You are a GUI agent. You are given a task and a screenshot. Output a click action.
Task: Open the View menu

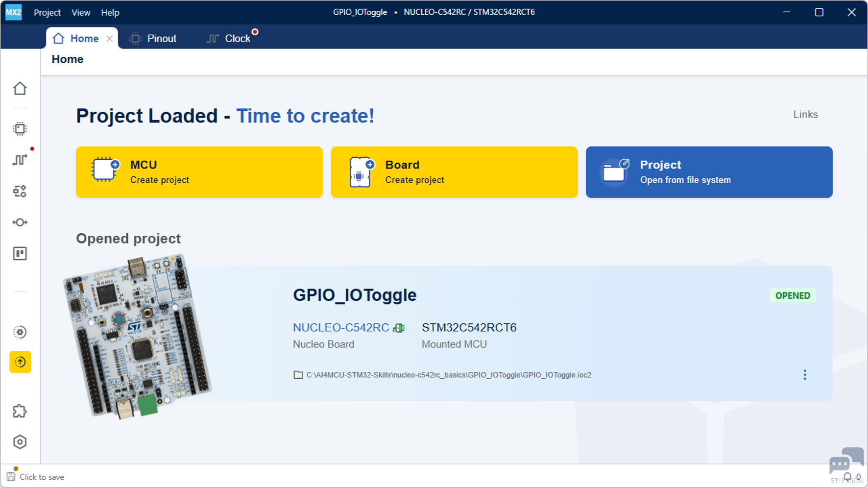coord(81,12)
